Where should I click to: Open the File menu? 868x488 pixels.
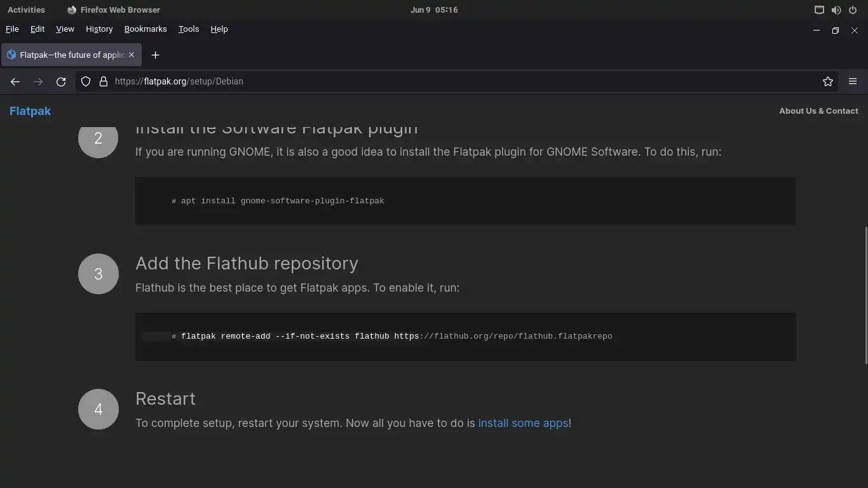point(12,29)
